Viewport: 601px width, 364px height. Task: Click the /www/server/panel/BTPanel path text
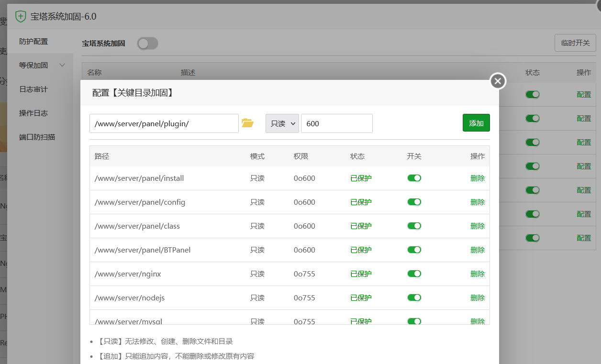tap(143, 250)
